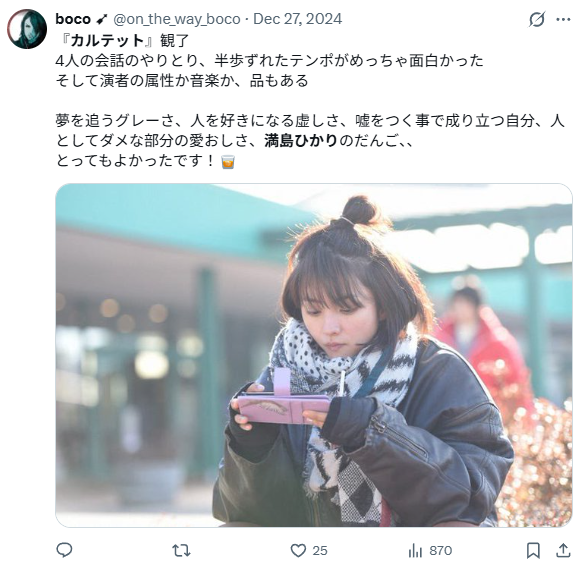
Task: Click the bold 満島ひかり highlighted text
Action: click(301, 141)
